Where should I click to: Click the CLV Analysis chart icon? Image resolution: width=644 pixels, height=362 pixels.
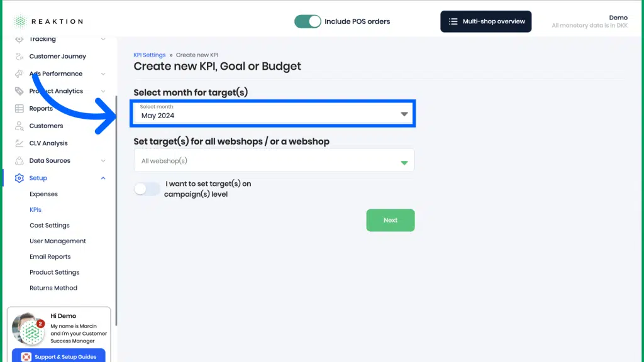click(19, 143)
